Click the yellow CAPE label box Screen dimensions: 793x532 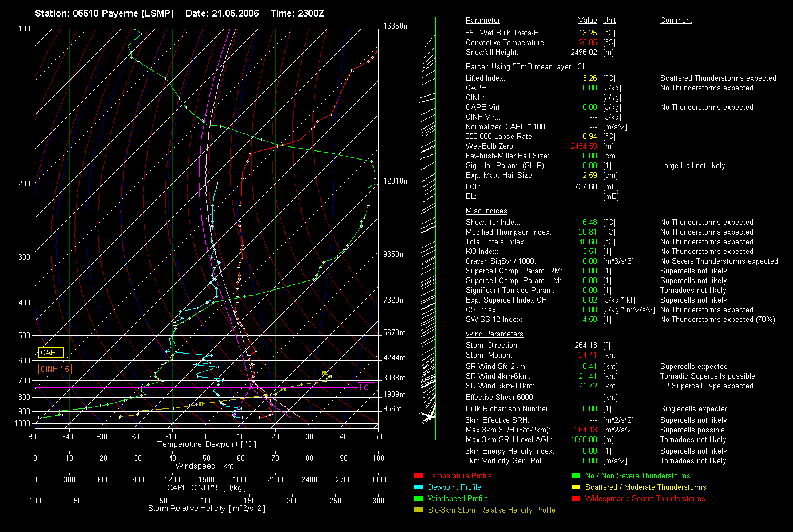point(50,352)
